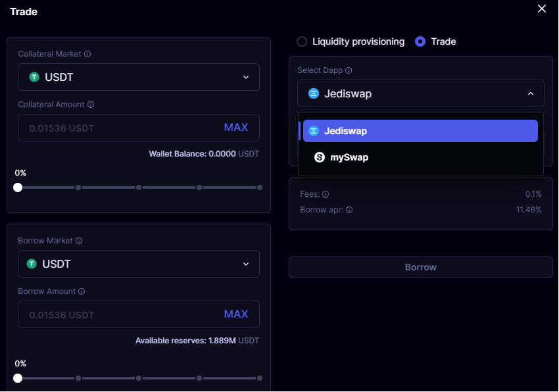Screen dimensions: 559x392
Task: Click MAX for the Collateral Amount
Action: 236,128
